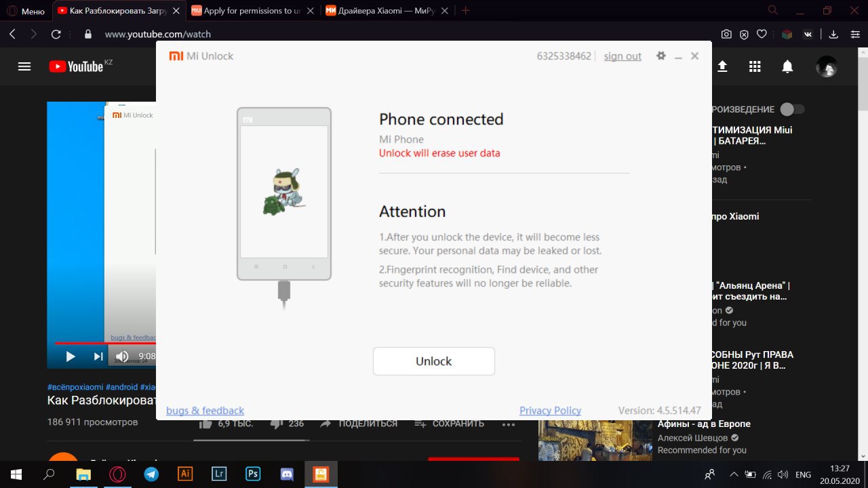868x488 pixels.
Task: Click account ID 6325338462
Action: [x=564, y=56]
